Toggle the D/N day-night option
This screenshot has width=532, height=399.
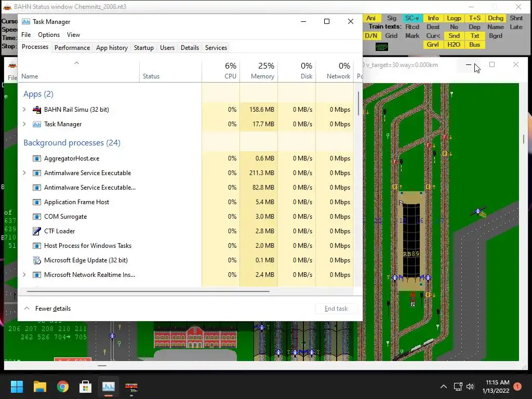coord(371,36)
